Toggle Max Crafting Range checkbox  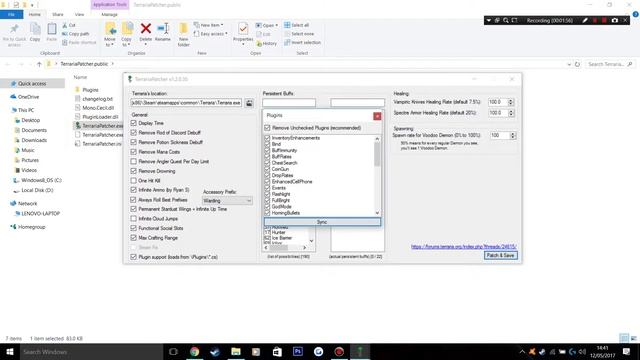click(133, 238)
